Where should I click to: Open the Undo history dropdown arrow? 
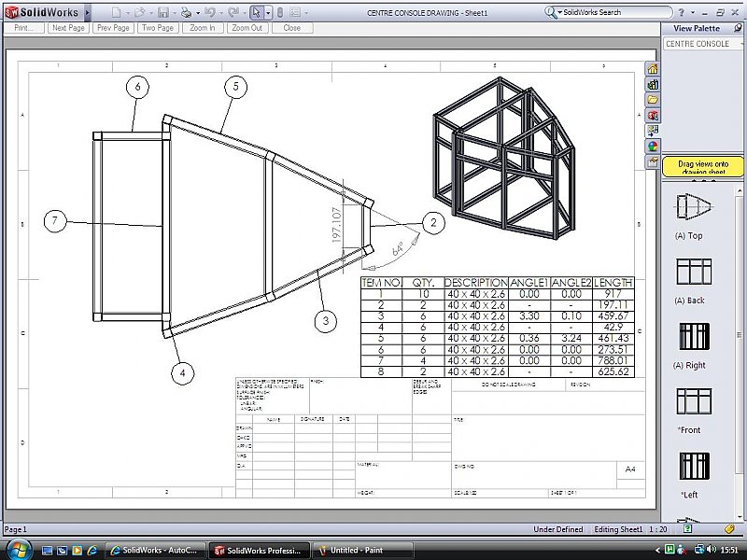[x=221, y=13]
